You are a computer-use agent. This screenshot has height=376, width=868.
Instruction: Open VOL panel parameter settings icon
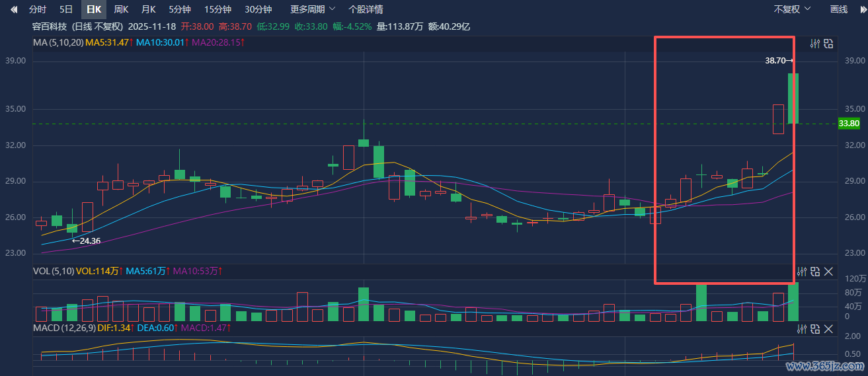click(802, 272)
